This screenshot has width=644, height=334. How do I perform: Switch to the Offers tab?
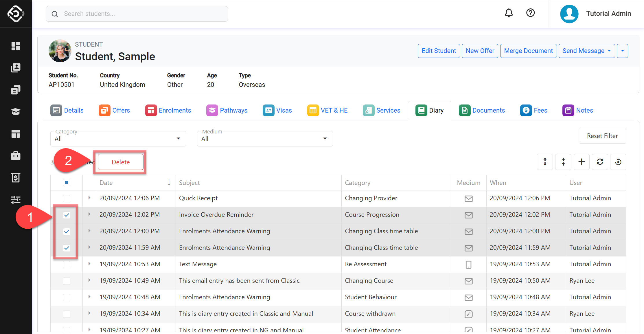click(114, 111)
